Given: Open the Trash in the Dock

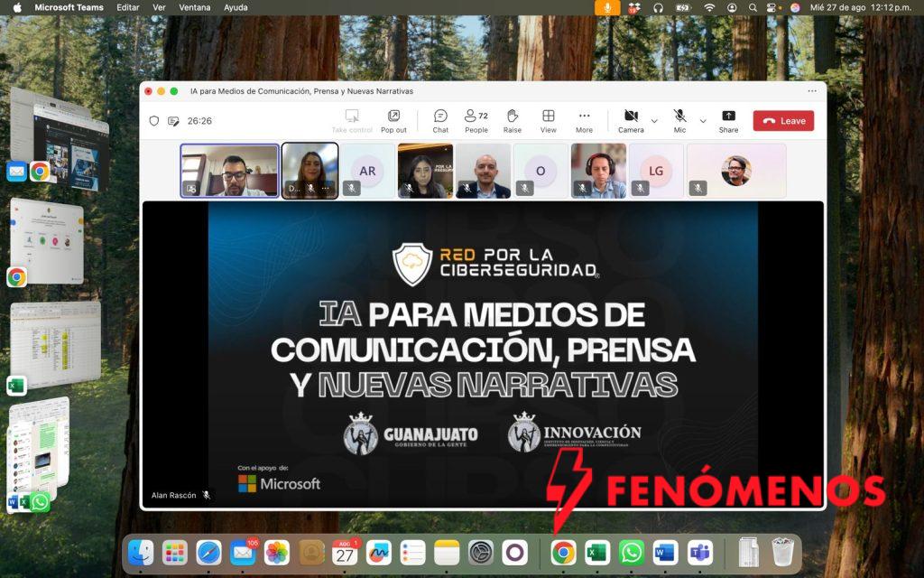Looking at the screenshot, I should click(783, 552).
